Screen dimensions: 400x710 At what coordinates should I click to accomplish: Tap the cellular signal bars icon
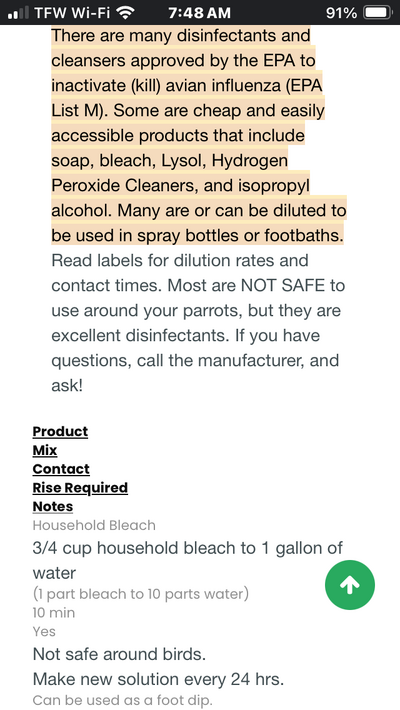point(18,13)
